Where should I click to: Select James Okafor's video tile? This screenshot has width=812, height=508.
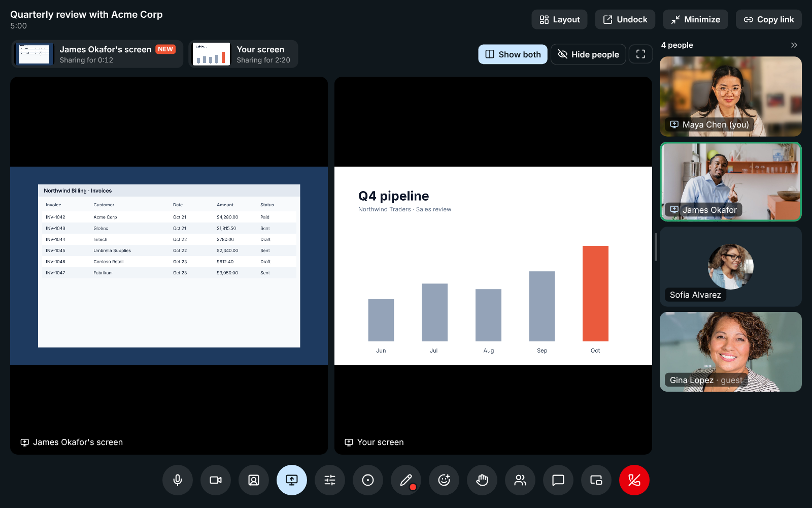point(731,182)
